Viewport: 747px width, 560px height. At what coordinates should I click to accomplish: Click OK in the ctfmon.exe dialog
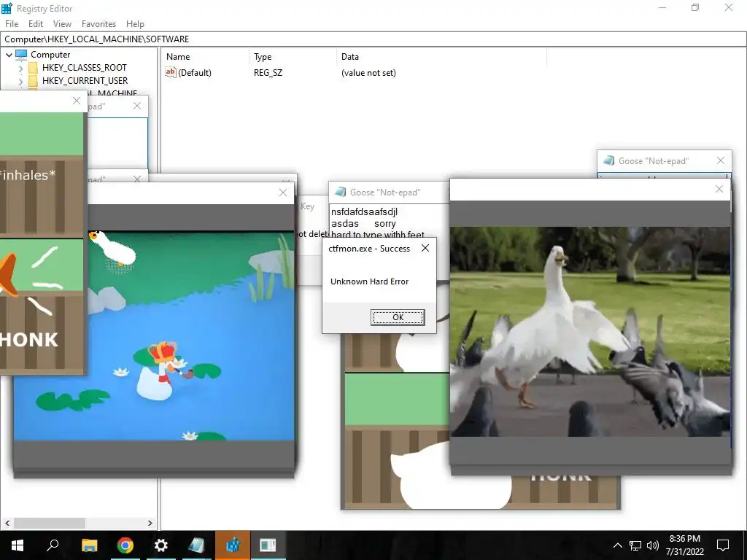(x=398, y=317)
